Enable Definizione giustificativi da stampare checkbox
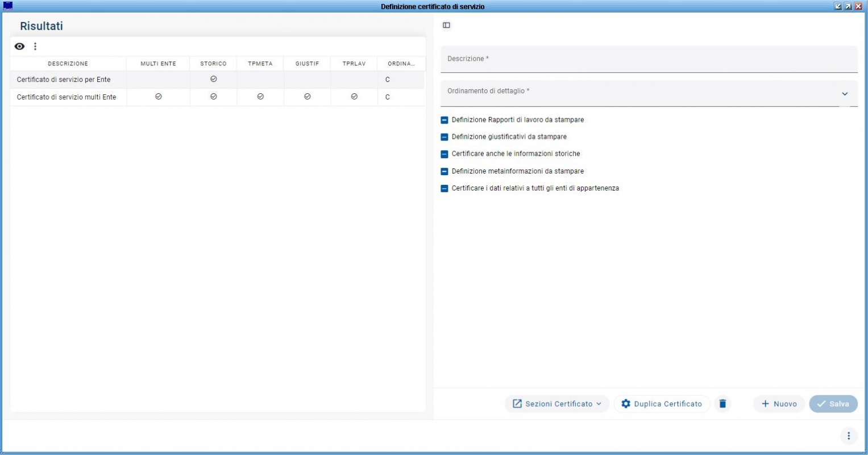 [445, 137]
